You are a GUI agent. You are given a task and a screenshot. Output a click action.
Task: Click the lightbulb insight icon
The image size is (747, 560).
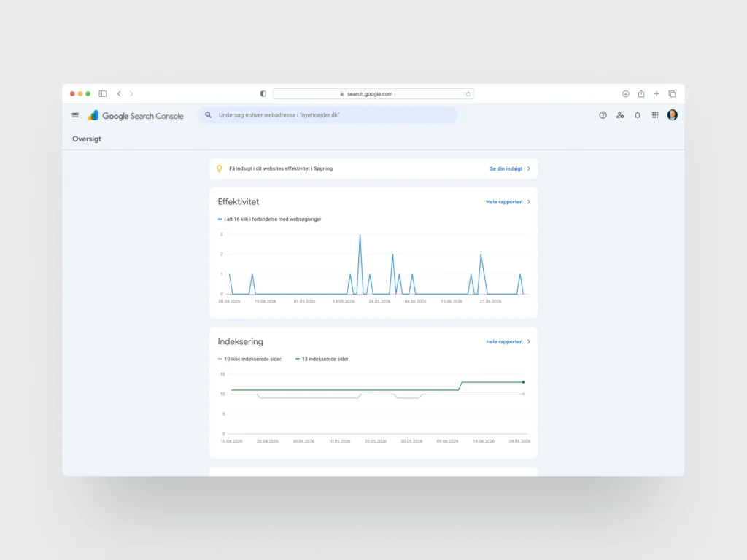point(219,168)
